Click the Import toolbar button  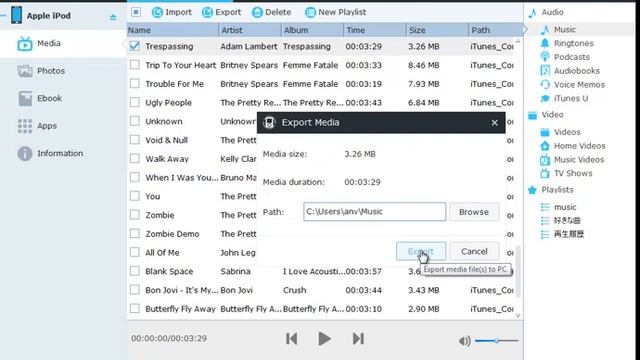point(171,12)
